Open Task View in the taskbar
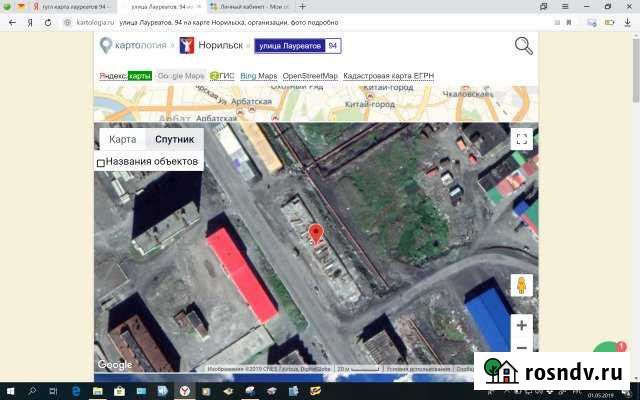Viewport: 640px width, 400px height. [x=53, y=391]
